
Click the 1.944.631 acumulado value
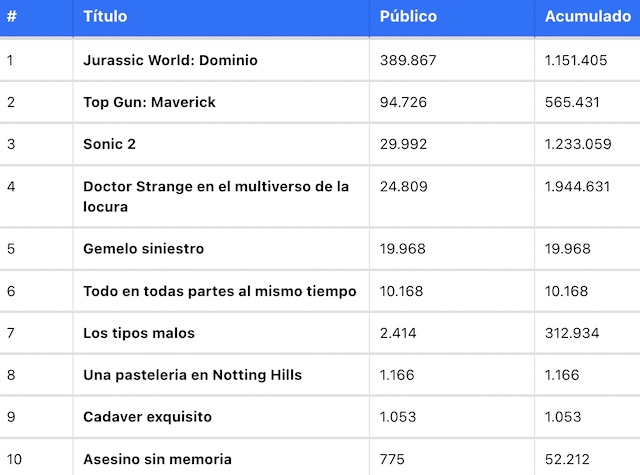(x=577, y=187)
